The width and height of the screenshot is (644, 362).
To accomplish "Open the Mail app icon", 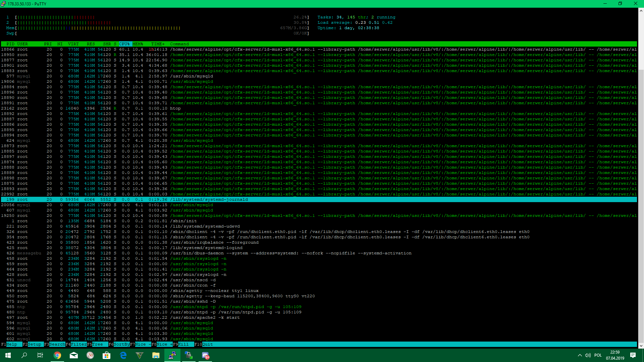I will pyautogui.click(x=74, y=355).
